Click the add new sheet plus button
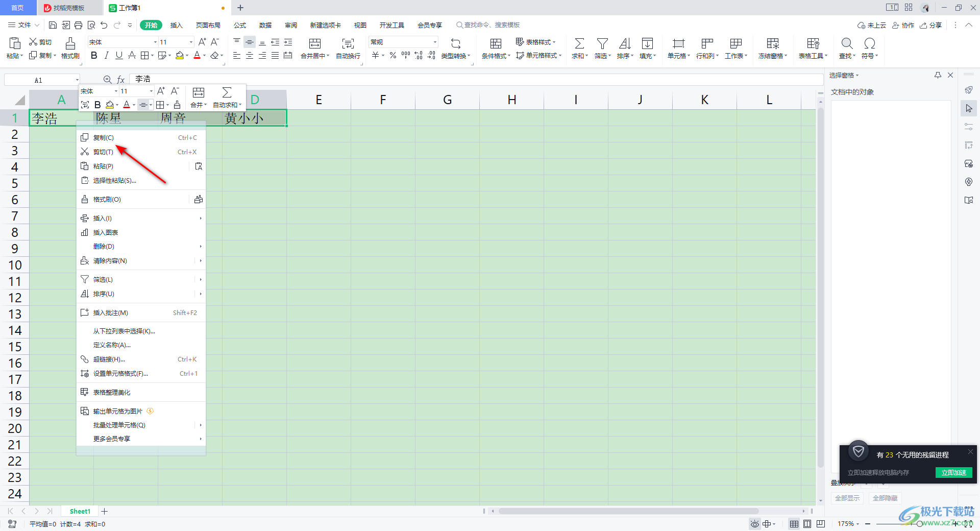Screen dimensions: 980x531 [105, 511]
